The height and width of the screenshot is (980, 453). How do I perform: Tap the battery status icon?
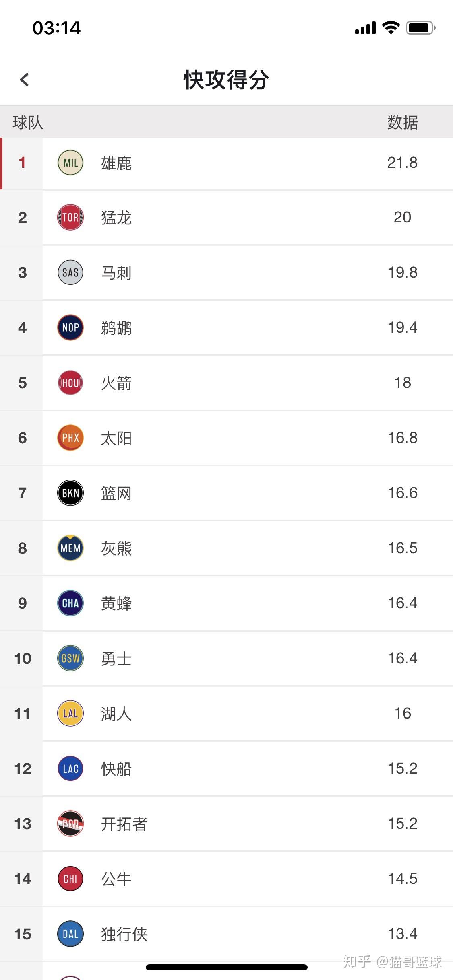[x=421, y=28]
